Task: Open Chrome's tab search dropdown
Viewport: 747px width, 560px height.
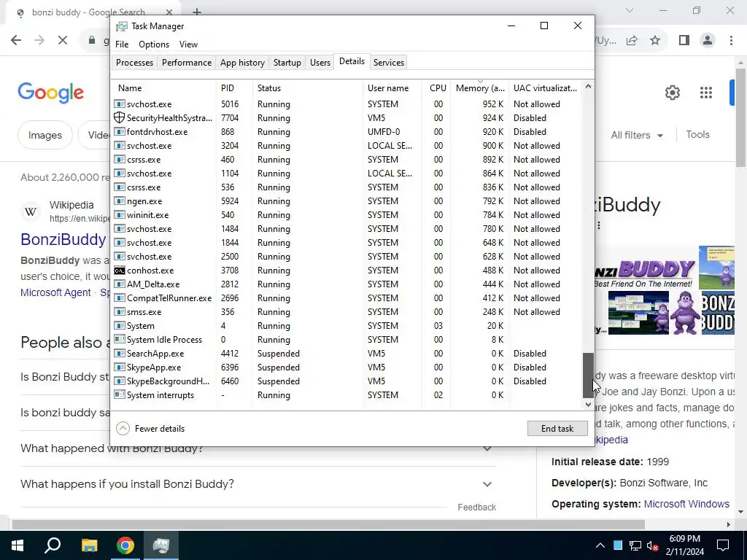Action: 630,10
